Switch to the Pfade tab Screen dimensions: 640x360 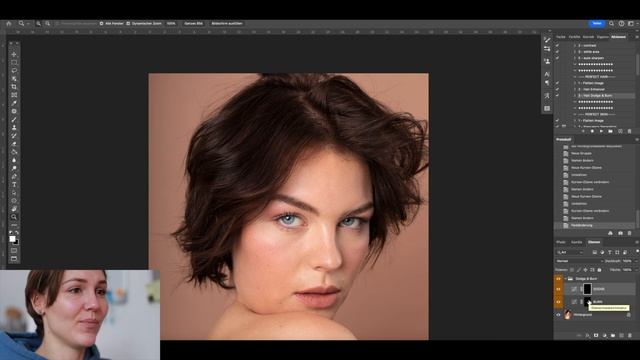click(561, 242)
